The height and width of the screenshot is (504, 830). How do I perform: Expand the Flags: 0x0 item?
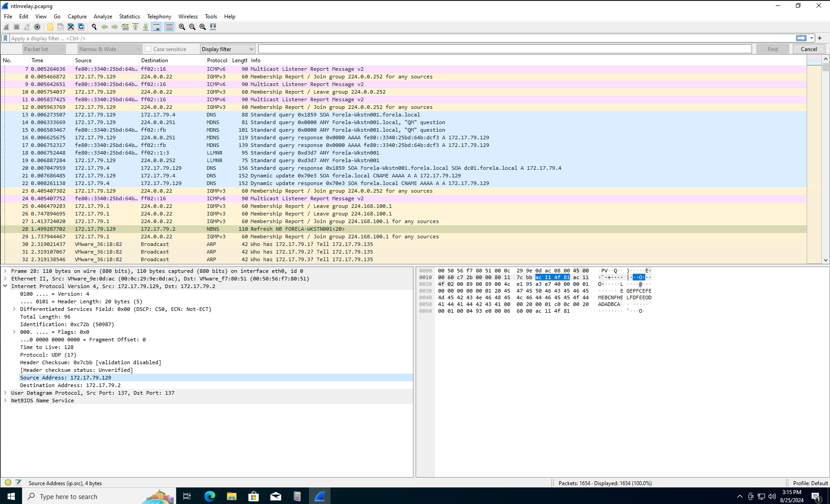coord(14,332)
